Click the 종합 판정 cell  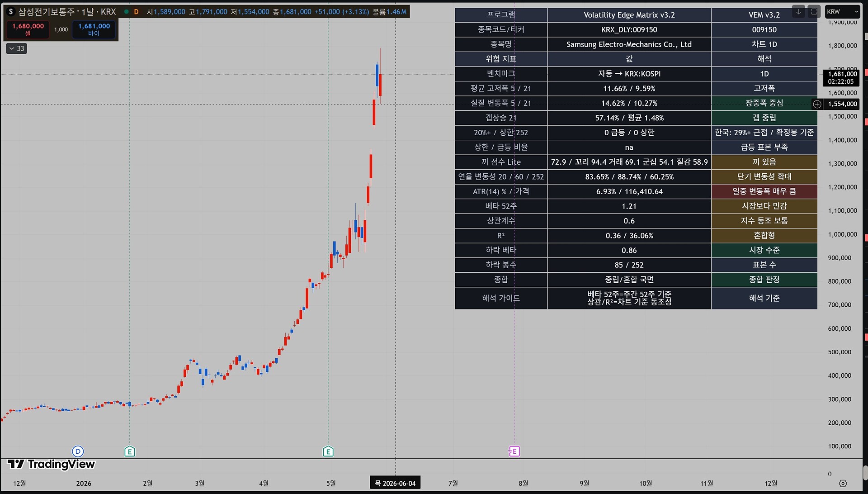tap(764, 280)
